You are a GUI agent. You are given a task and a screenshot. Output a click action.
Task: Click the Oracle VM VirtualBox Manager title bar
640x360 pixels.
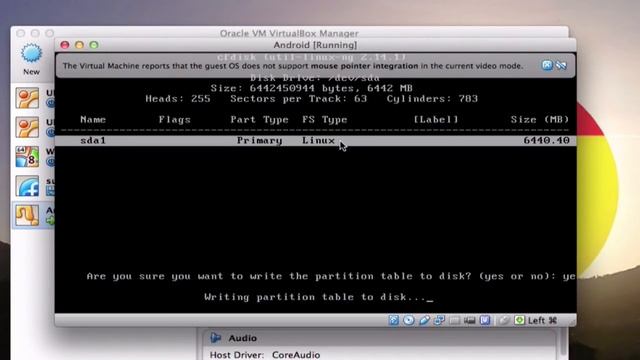[x=289, y=33]
